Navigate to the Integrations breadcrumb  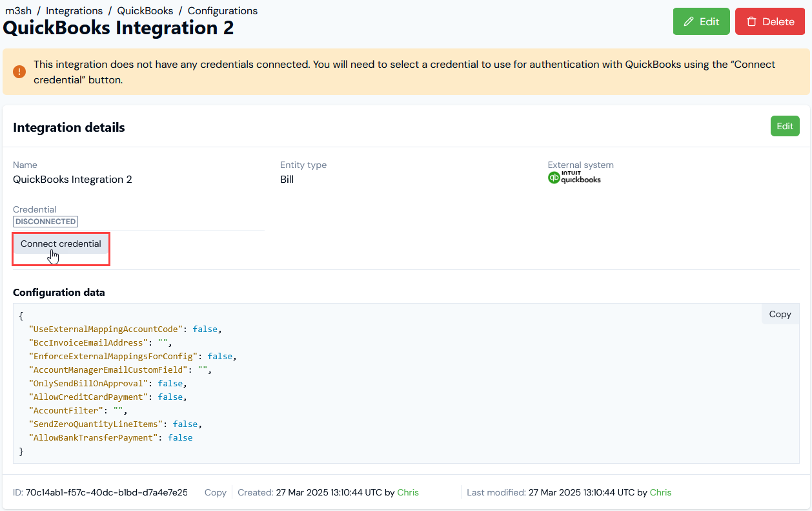[x=74, y=11]
